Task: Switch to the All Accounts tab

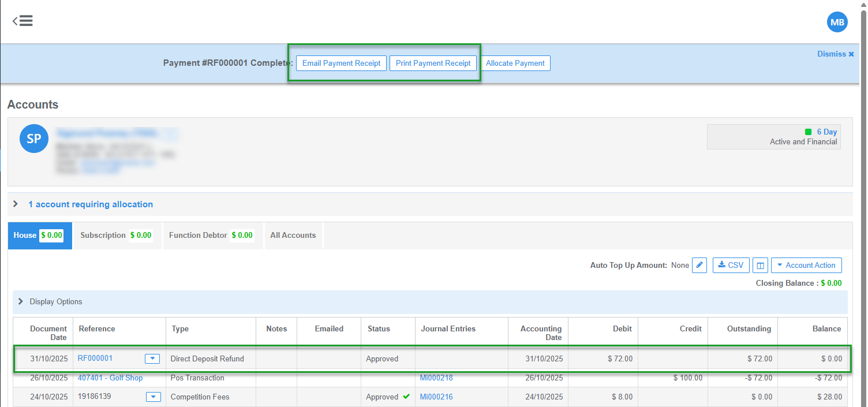Action: [x=293, y=236]
